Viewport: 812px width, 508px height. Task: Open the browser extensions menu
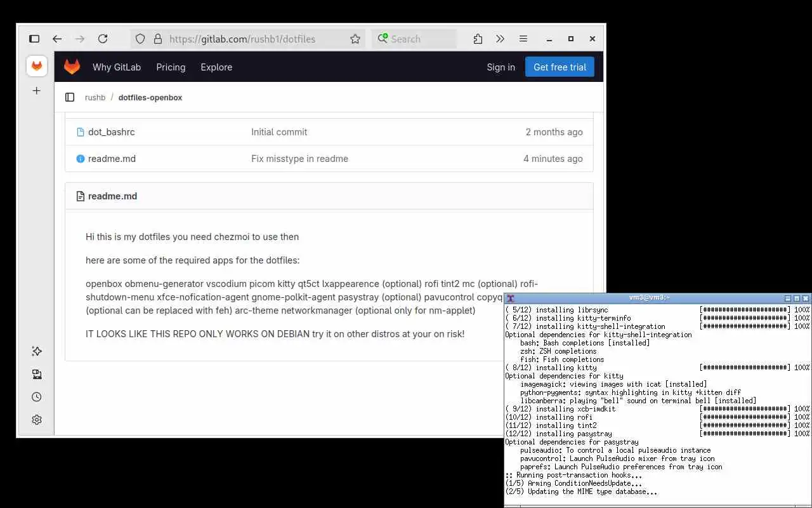tap(478, 39)
